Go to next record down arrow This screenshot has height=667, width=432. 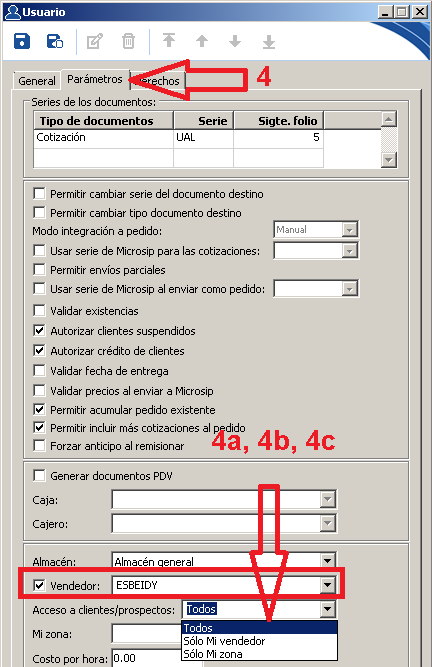tap(235, 41)
